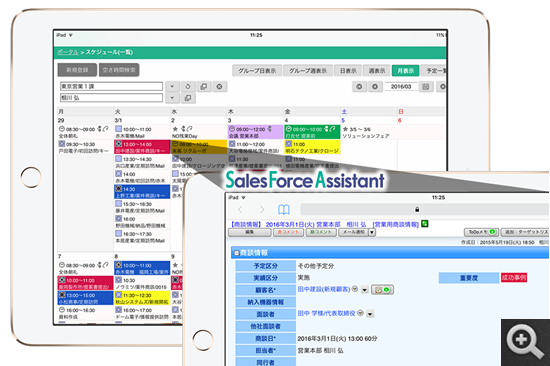Select the green 月表示 view tab
This screenshot has width=550, height=366.
[x=405, y=71]
